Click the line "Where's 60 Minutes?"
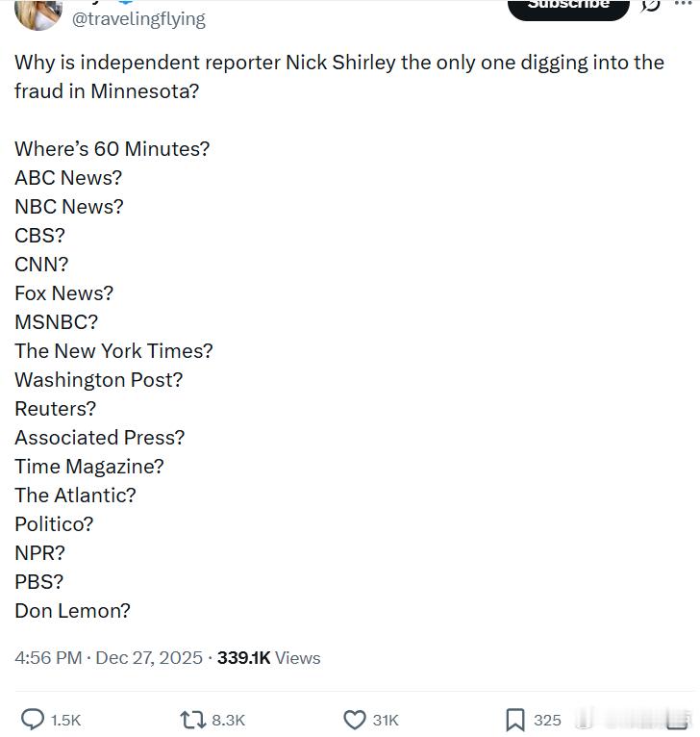Image resolution: width=700 pixels, height=737 pixels. coord(112,149)
